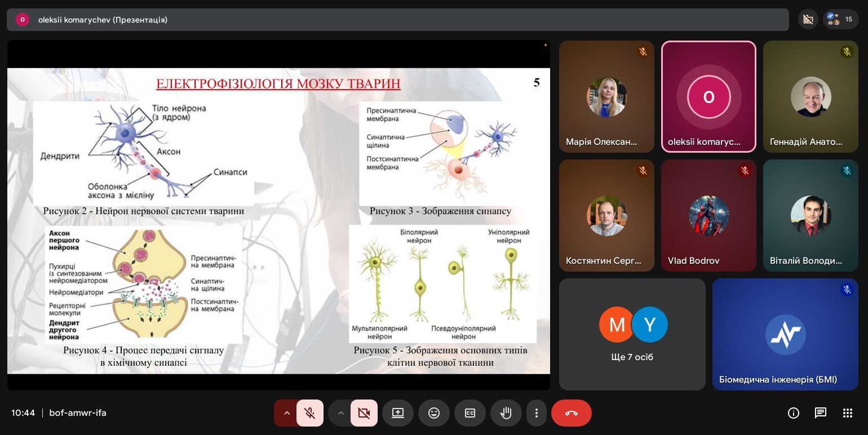This screenshot has height=435, width=868.
Task: Select Vlad Bodrov's participant tile
Action: 708,215
